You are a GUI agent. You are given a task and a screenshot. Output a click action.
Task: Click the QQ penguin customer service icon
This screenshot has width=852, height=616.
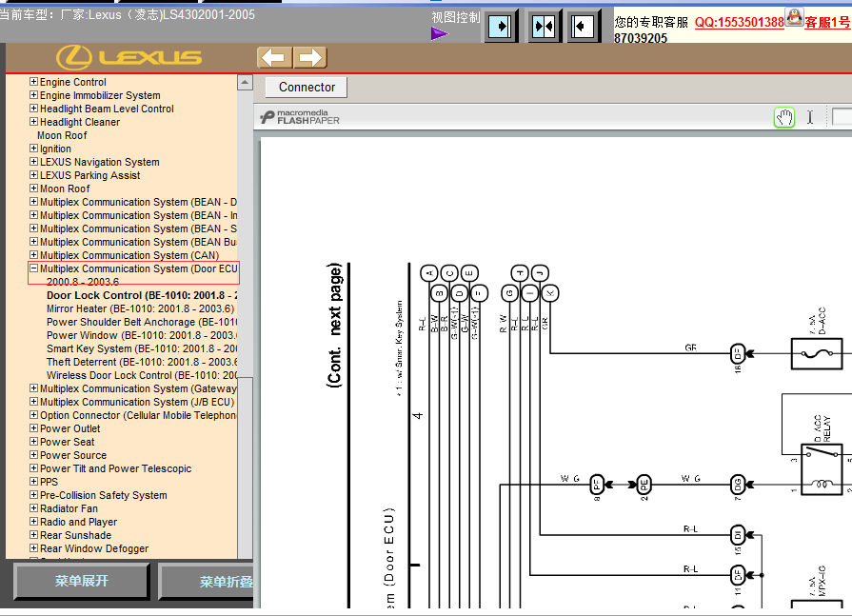(x=794, y=17)
